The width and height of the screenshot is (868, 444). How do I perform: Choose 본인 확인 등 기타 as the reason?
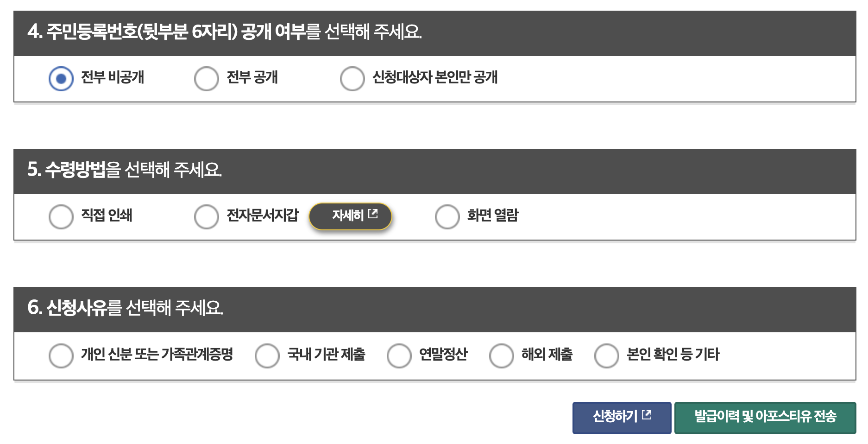point(606,355)
